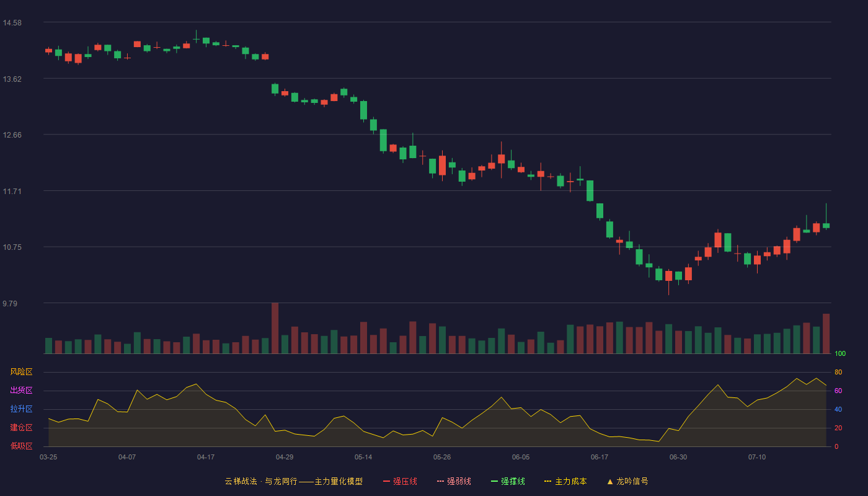The width and height of the screenshot is (868, 496).
Task: Hide the 强压线 series via legend label
Action: click(x=405, y=481)
